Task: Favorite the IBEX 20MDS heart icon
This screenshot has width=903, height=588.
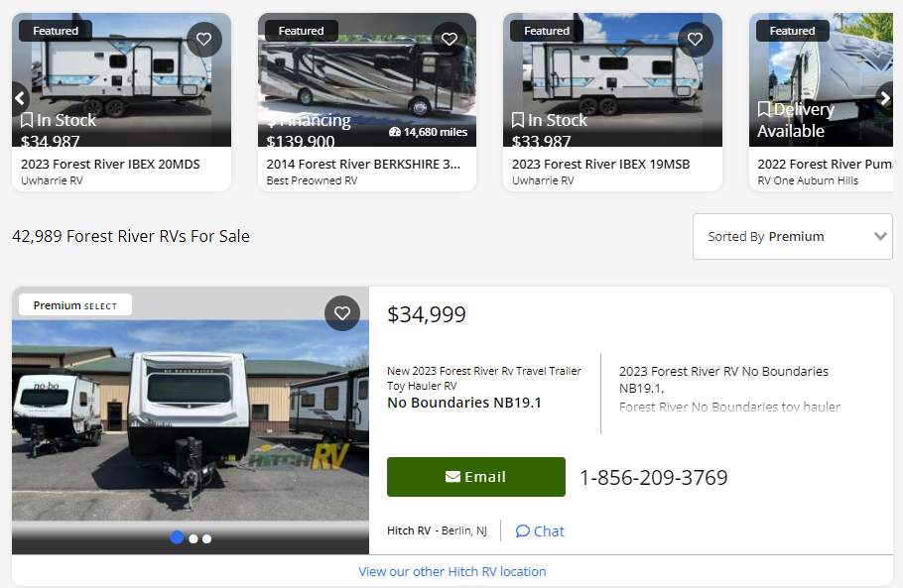Action: click(x=203, y=40)
